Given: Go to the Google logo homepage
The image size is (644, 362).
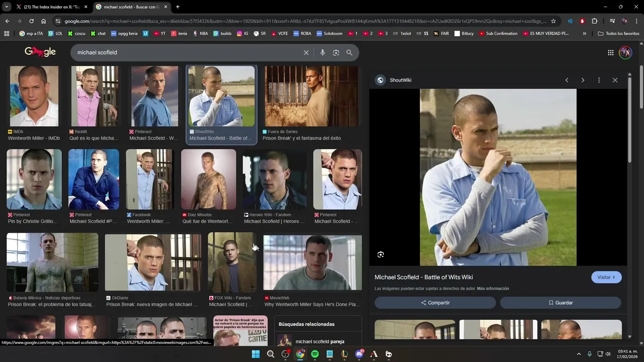Looking at the screenshot, I should [40, 52].
